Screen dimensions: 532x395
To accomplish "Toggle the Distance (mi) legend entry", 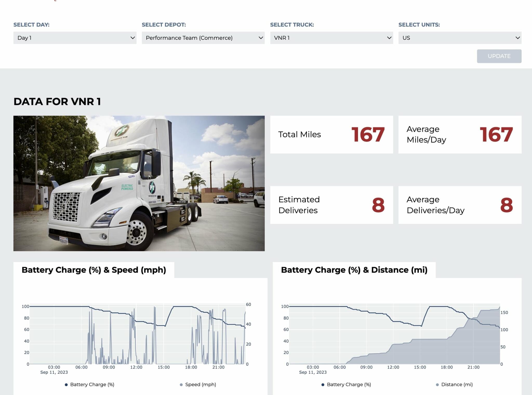I will pos(456,385).
